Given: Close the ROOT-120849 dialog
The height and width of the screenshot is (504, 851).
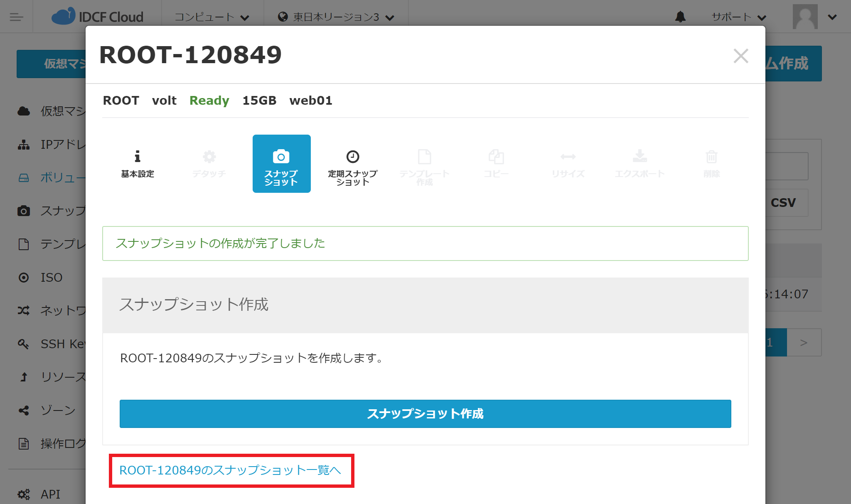Looking at the screenshot, I should tap(740, 56).
